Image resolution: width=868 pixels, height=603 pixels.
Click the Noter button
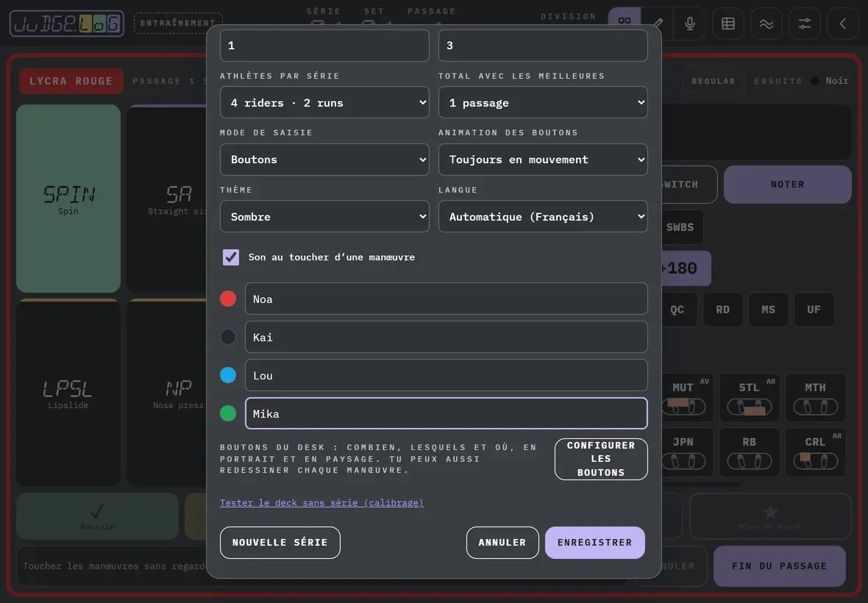tap(788, 185)
